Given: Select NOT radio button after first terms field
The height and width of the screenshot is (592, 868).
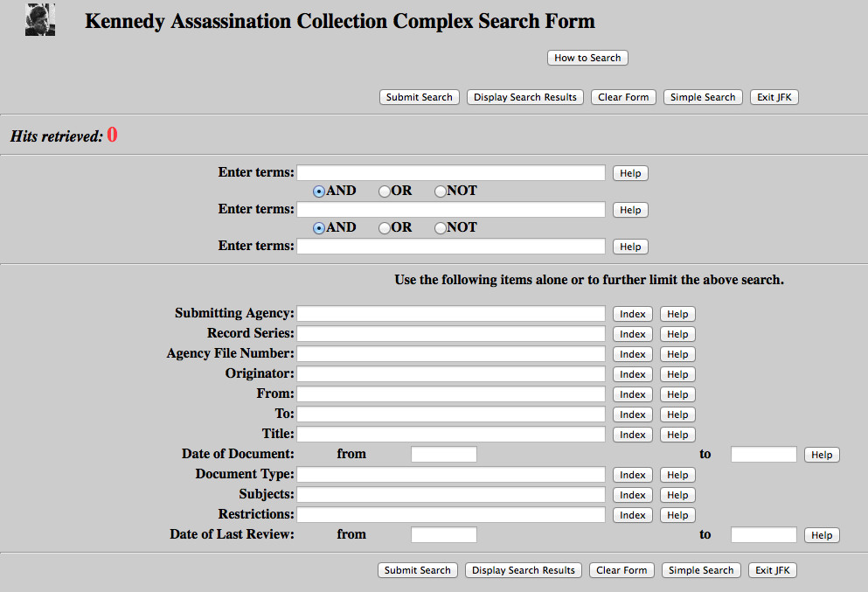Looking at the screenshot, I should click(x=441, y=191).
